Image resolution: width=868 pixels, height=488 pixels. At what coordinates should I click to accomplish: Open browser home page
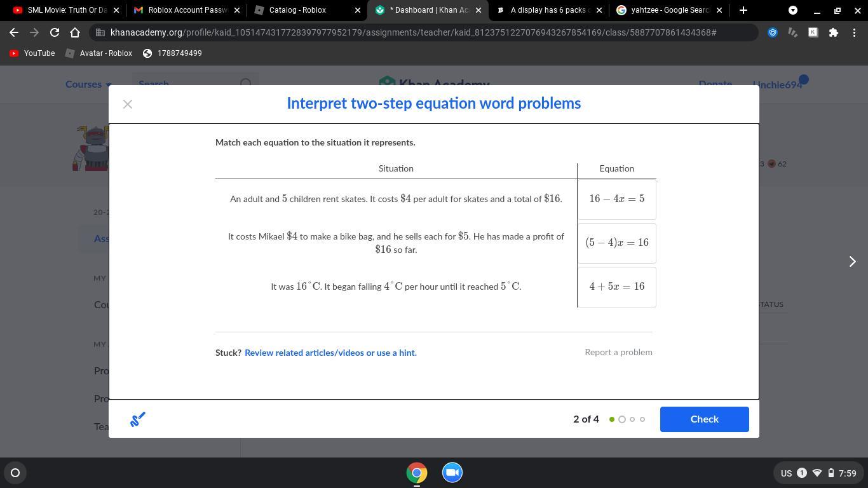click(75, 32)
